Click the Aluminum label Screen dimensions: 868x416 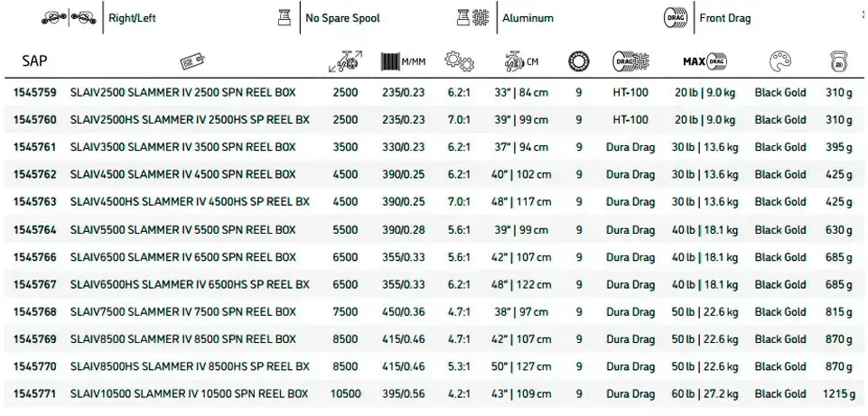(527, 18)
